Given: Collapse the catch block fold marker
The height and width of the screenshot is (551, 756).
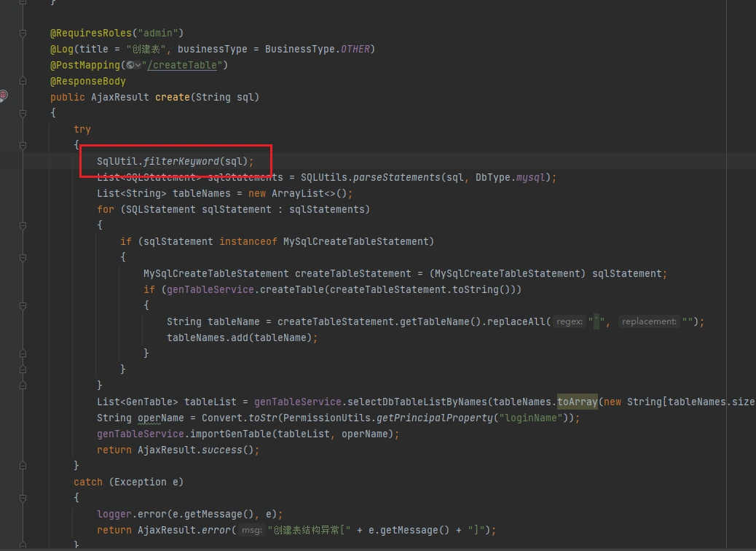Looking at the screenshot, I should (24, 499).
